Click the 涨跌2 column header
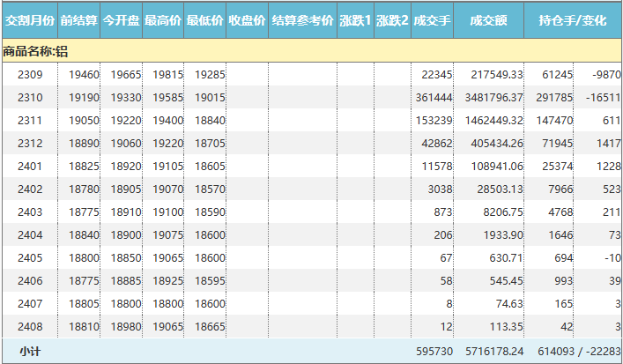The height and width of the screenshot is (364, 623). pyautogui.click(x=392, y=19)
